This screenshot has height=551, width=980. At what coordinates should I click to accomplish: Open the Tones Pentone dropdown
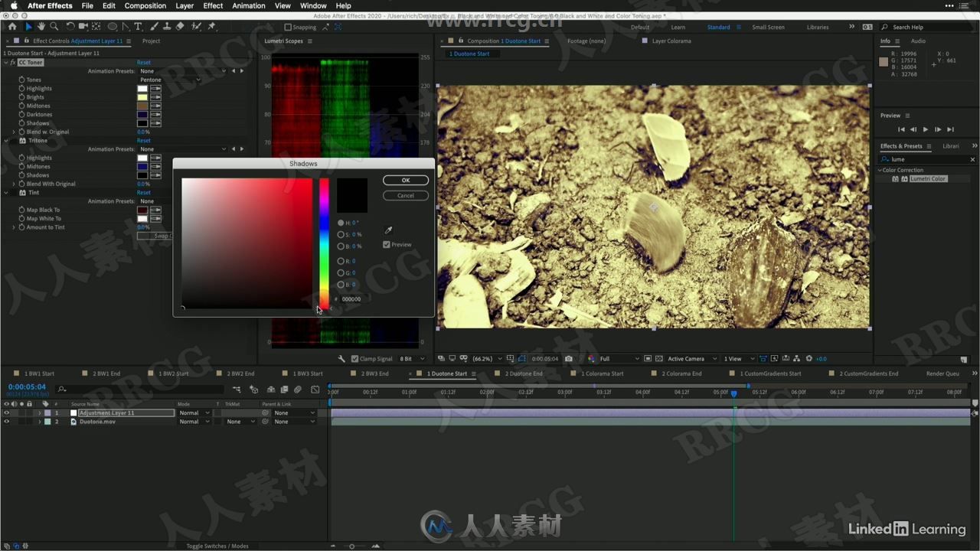point(169,80)
